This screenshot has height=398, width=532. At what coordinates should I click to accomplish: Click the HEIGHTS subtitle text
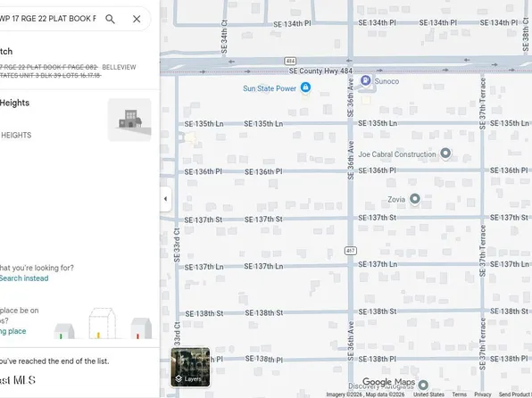pyautogui.click(x=16, y=135)
